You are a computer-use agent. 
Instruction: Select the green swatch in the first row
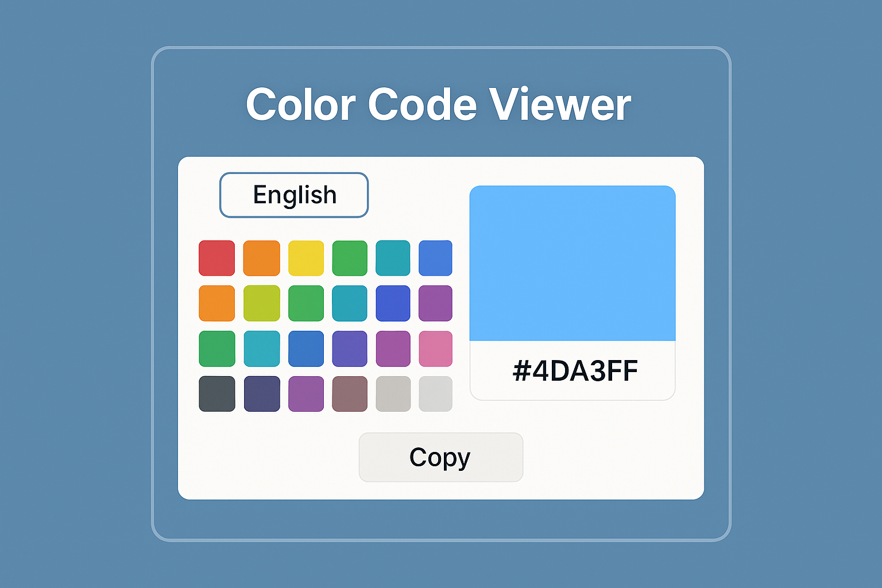tap(350, 258)
